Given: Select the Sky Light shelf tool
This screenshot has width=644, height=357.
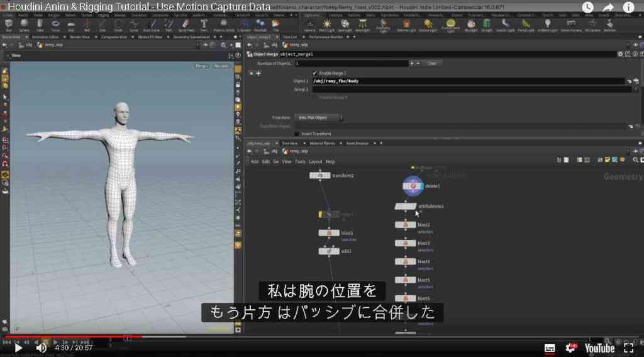Looking at the screenshot, I should coord(471,25).
